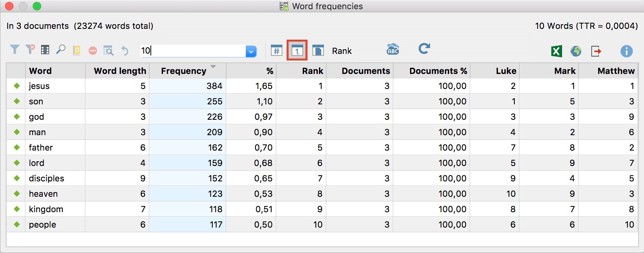Click the refresh arrow icon
The image size is (644, 253).
tap(424, 49)
